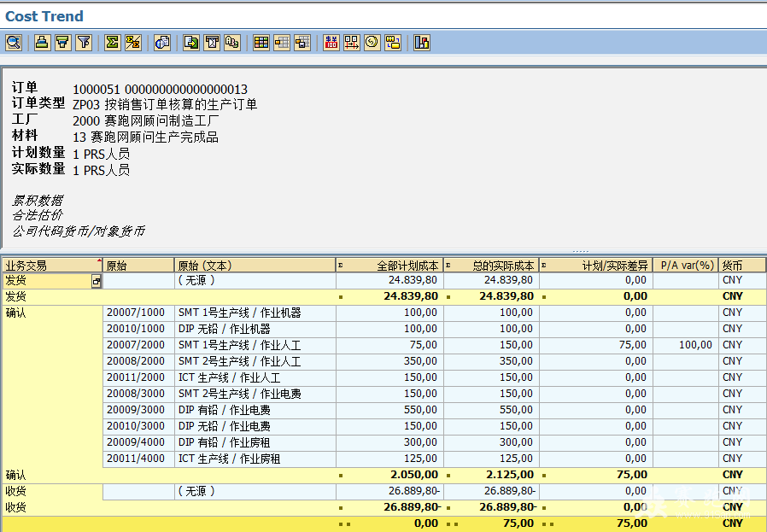
Task: Select the 全部计划成本 column header
Action: click(x=389, y=265)
